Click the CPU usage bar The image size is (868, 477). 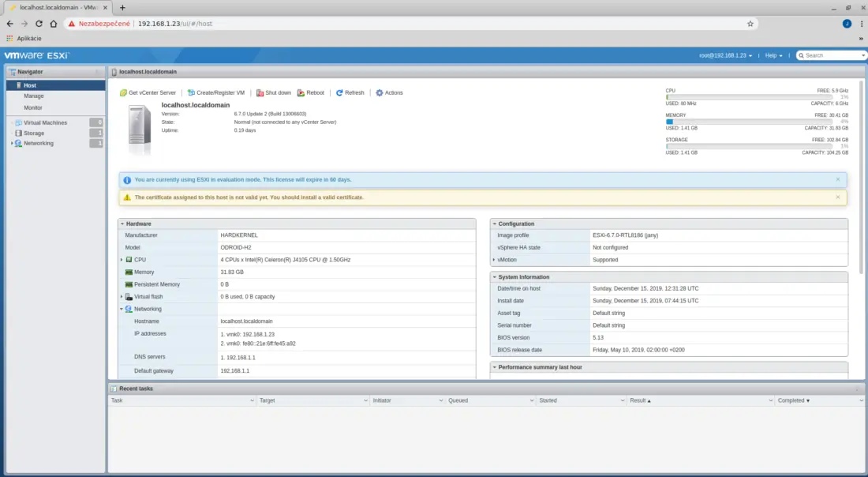(749, 97)
